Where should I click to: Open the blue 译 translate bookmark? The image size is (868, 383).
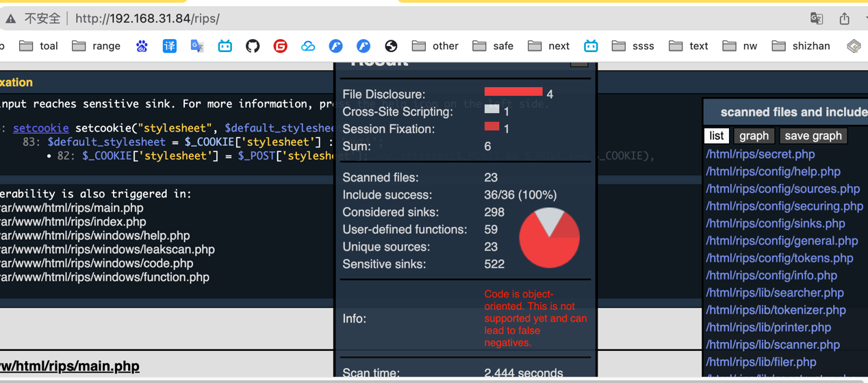tap(169, 46)
